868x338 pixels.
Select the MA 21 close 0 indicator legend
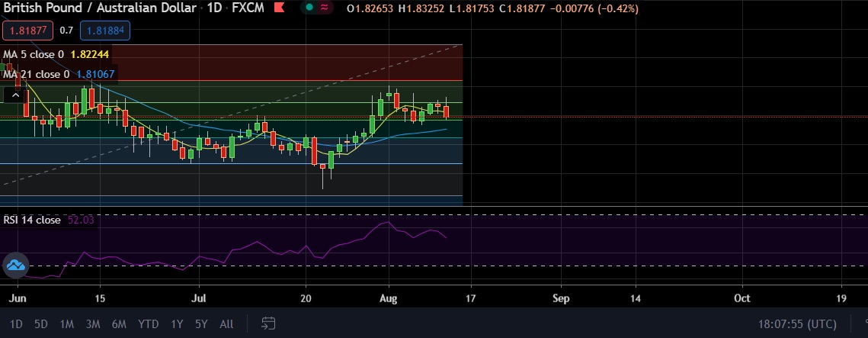pos(37,74)
